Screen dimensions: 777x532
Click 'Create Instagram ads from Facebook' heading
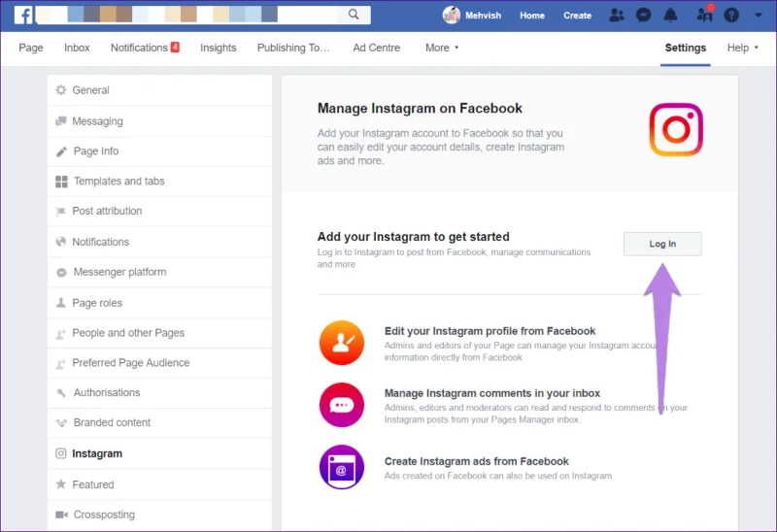pos(476,461)
